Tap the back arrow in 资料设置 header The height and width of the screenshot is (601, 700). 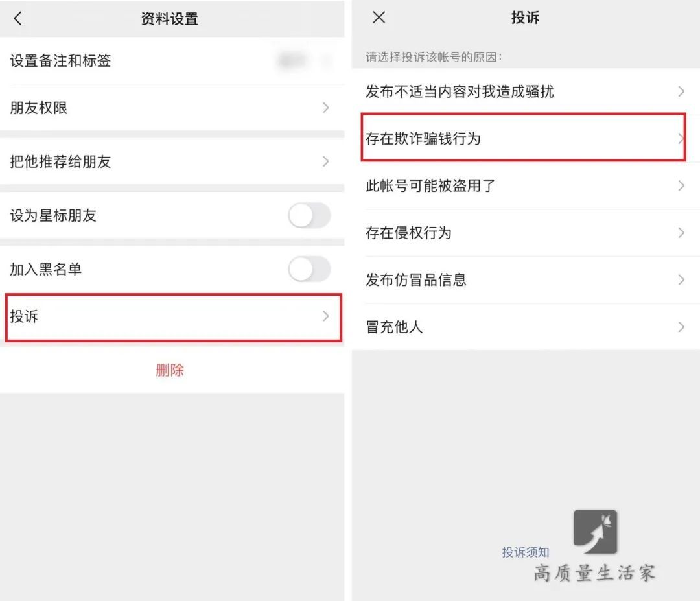click(18, 19)
